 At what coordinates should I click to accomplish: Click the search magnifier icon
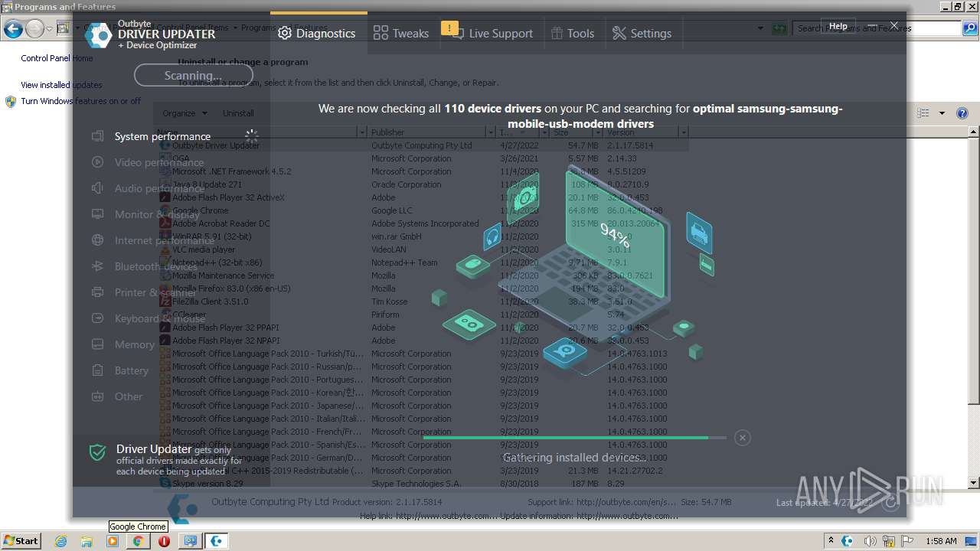(971, 28)
